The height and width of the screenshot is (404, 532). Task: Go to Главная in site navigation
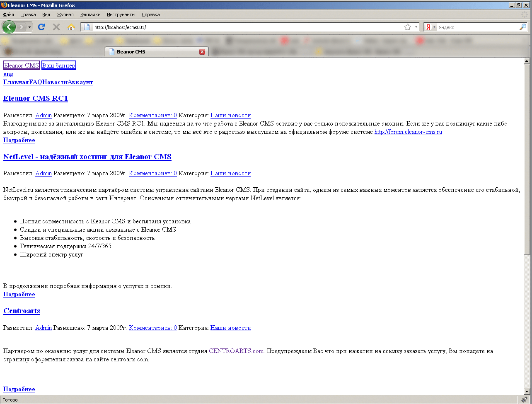pyautogui.click(x=16, y=82)
